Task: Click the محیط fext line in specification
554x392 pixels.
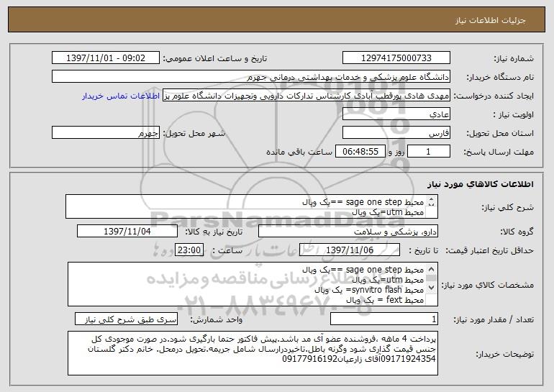Action: 385,300
